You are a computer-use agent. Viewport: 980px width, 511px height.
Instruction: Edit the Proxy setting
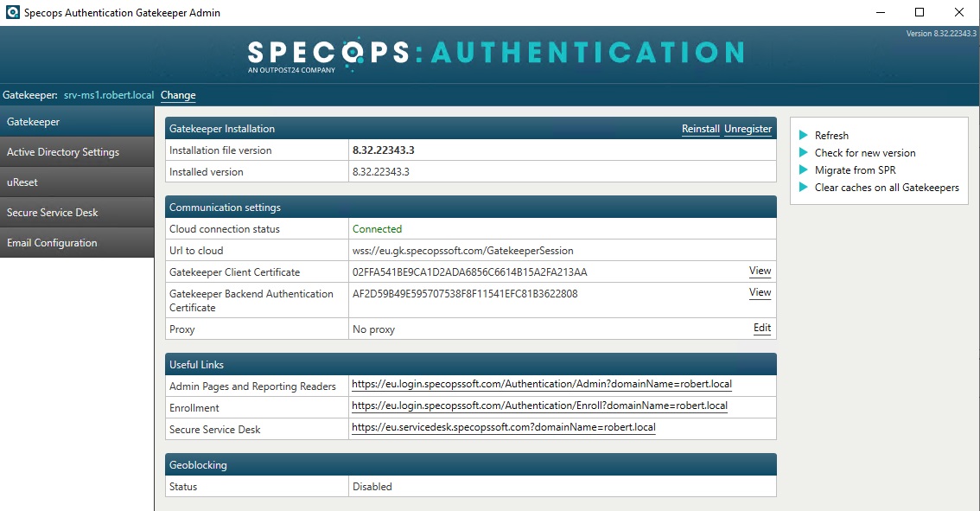762,328
